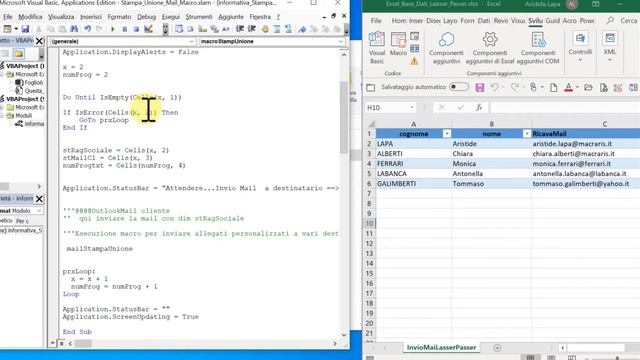Select cell with aristide.lapa@macraris.it
The width and height of the screenshot is (640, 360).
586,144
